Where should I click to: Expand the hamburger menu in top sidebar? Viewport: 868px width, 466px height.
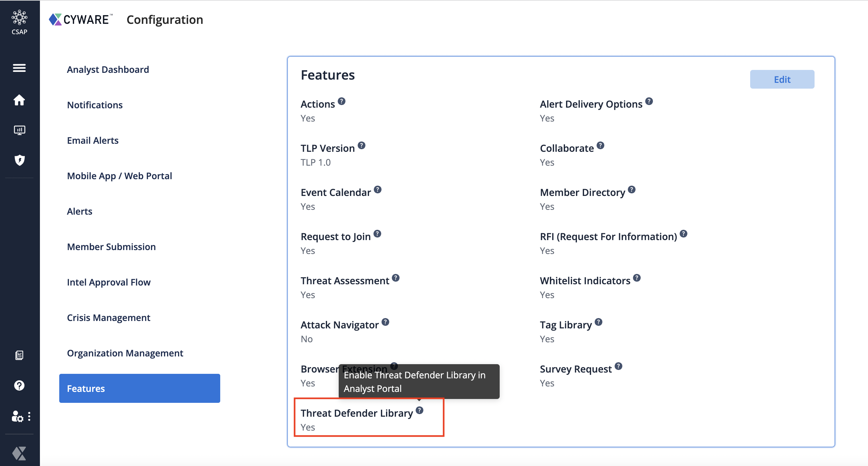(20, 67)
